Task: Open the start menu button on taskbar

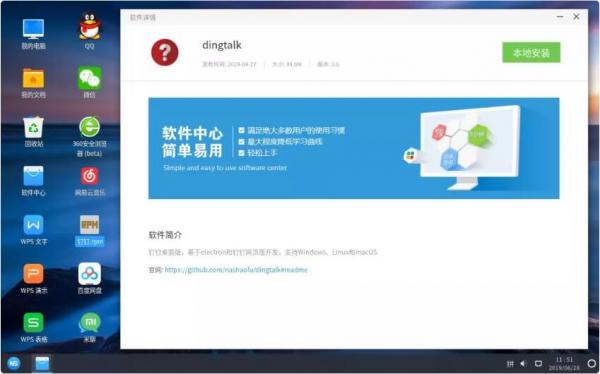Action: (x=14, y=363)
